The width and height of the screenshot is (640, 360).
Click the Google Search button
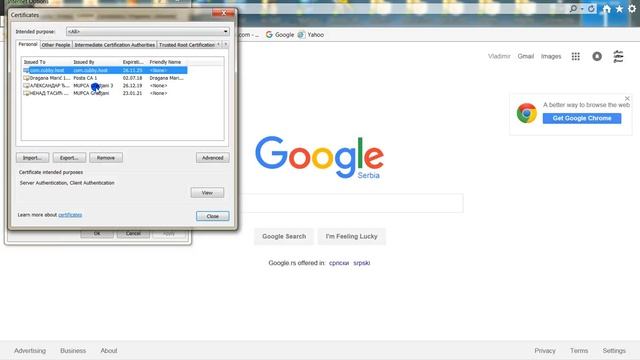(284, 236)
